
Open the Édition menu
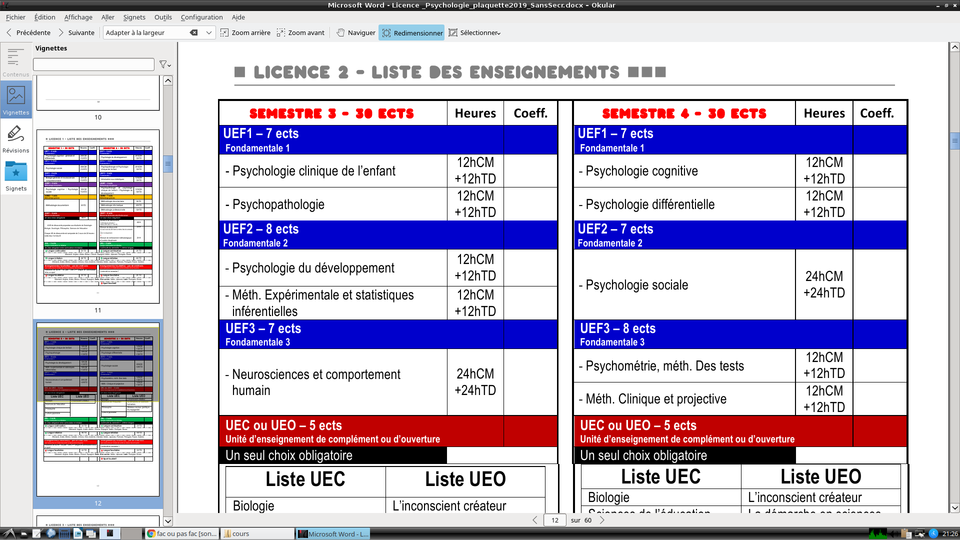45,17
